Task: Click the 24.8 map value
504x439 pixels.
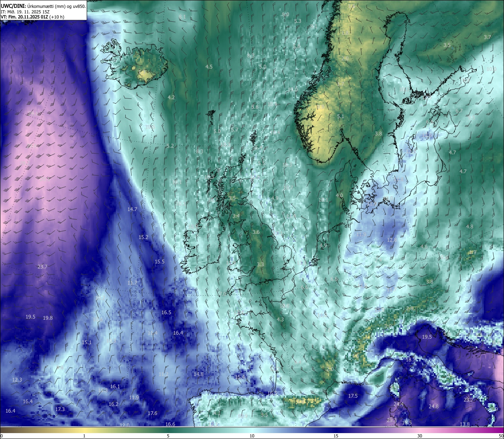Action: (434, 406)
